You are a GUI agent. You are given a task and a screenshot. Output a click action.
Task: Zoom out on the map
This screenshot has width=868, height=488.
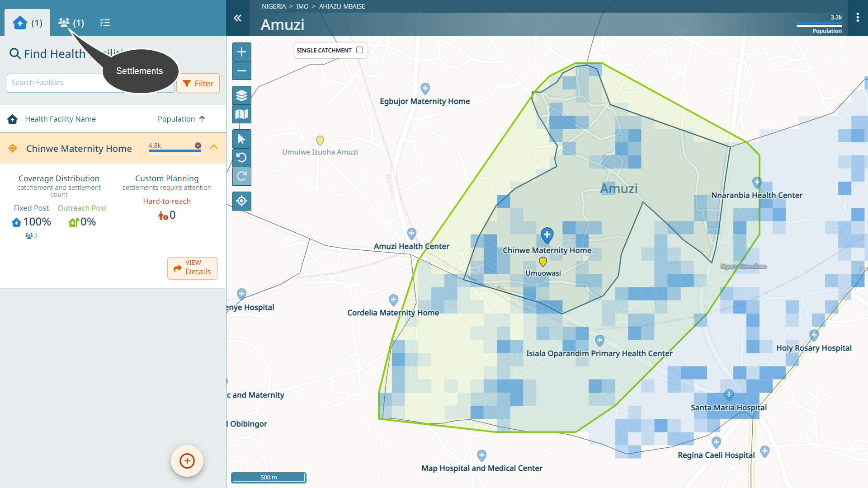242,71
